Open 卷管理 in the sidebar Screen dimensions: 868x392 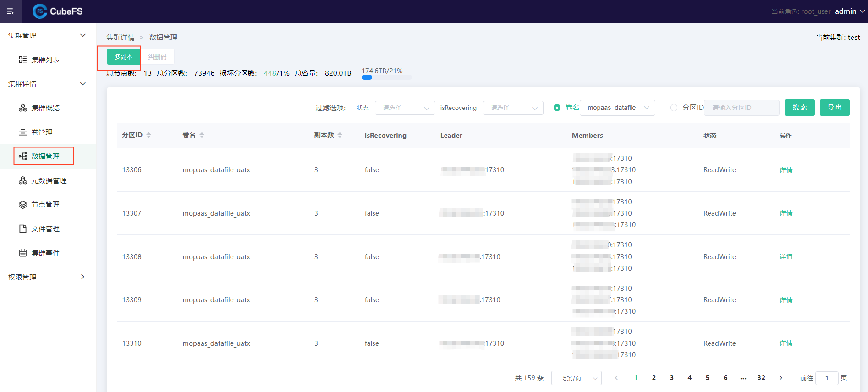[42, 132]
